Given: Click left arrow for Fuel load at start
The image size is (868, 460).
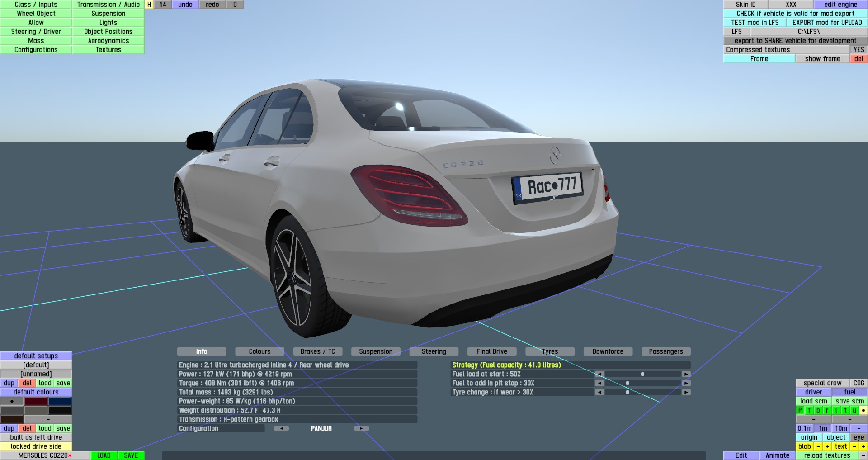Looking at the screenshot, I should click(599, 374).
